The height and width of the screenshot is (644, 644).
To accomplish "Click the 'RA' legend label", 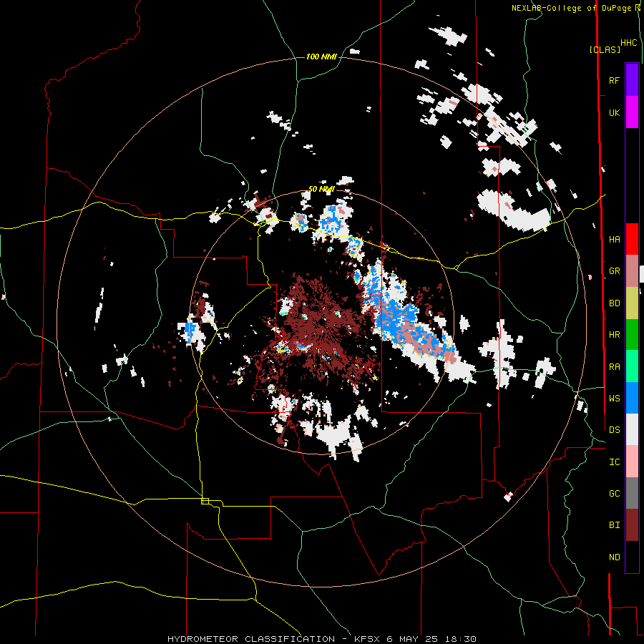I will pos(614,366).
